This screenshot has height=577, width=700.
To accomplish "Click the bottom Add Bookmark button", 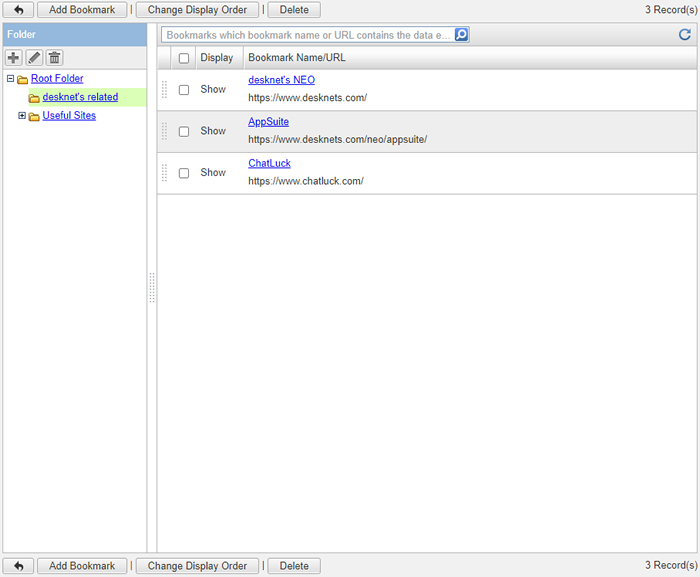I will (x=82, y=566).
